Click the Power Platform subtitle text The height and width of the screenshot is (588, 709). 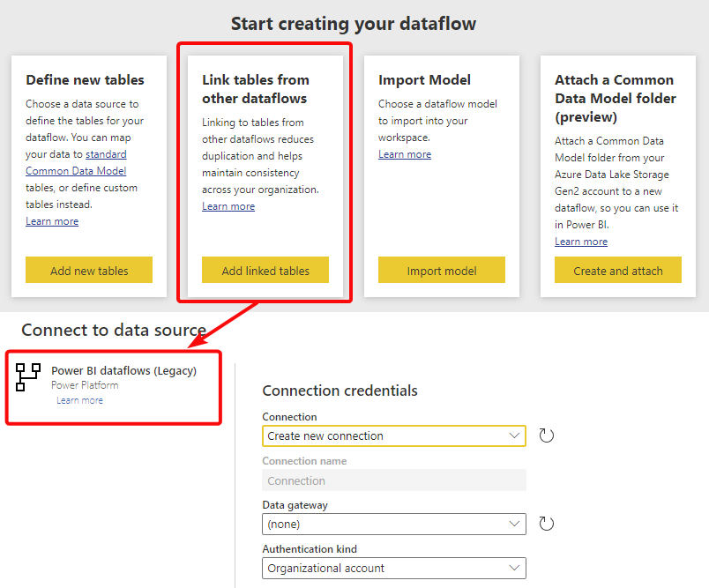[85, 385]
